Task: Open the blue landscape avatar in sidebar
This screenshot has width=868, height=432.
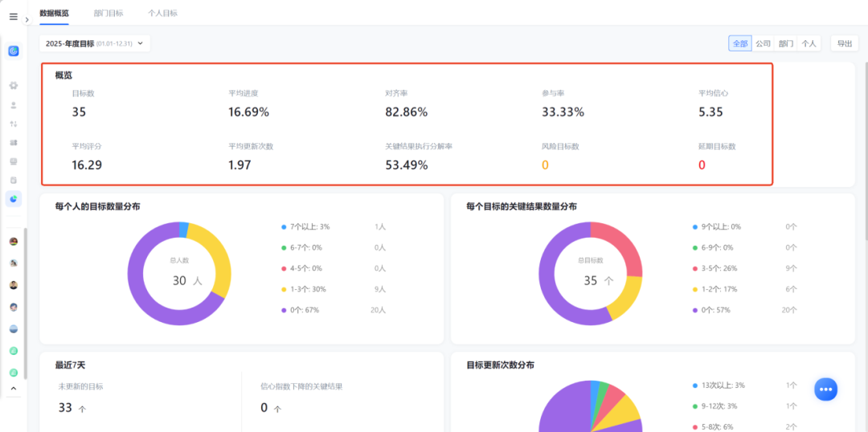Action: click(14, 328)
